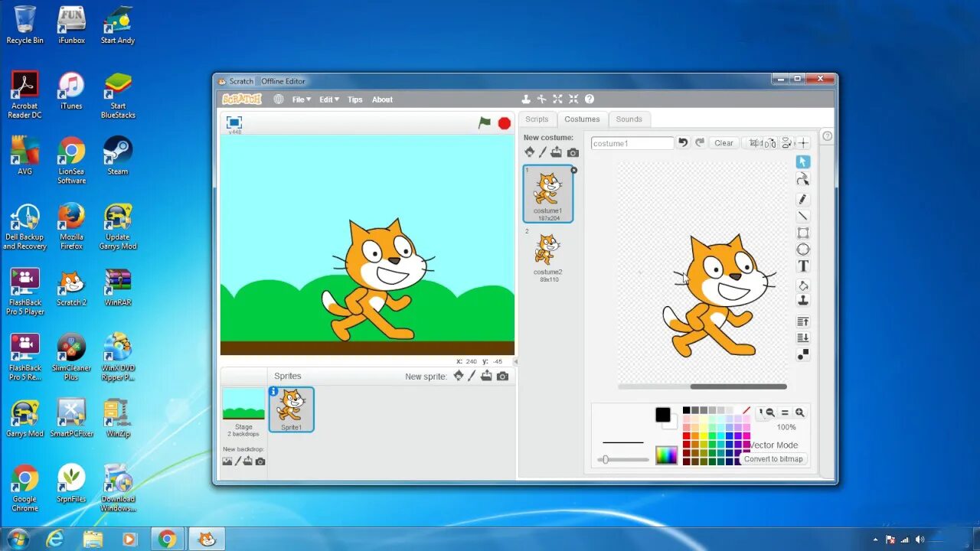
Task: Select the Text tool
Action: coord(803,266)
